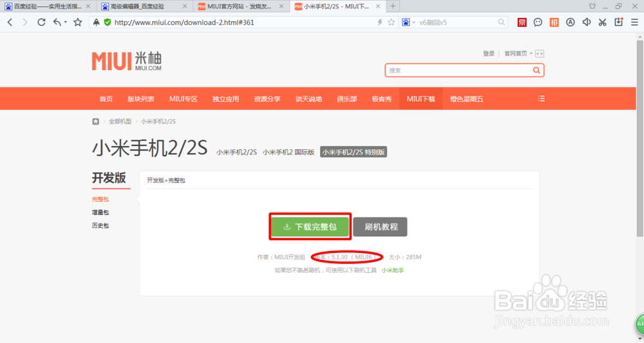Viewport: 644px width, 343px height.
Task: Click the MIUI 米柚 logo
Action: coord(126,61)
